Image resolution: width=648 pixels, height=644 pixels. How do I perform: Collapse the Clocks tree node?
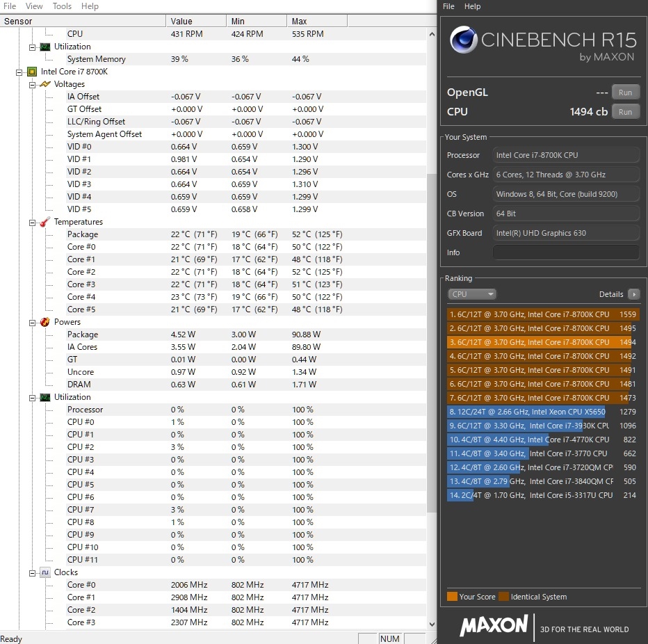pyautogui.click(x=32, y=573)
